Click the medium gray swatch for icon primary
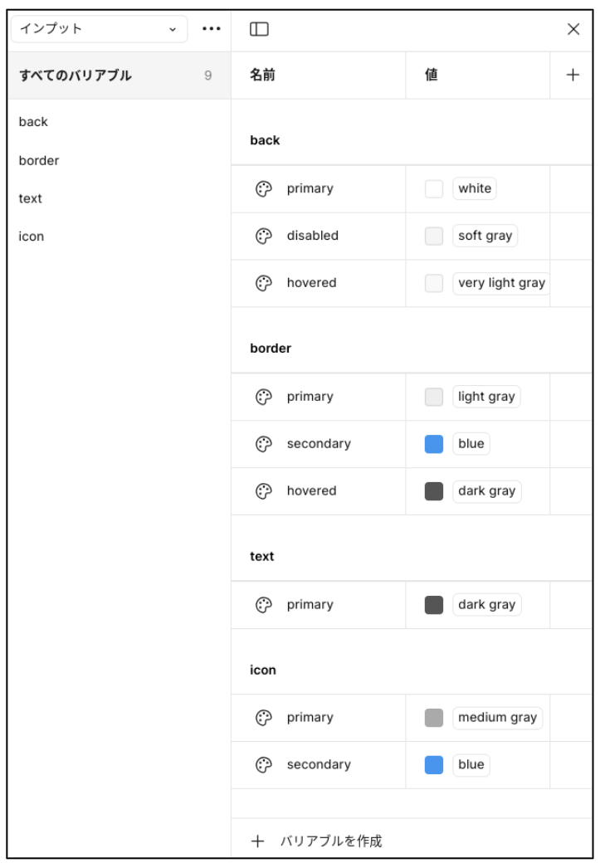600x868 pixels. pos(434,718)
